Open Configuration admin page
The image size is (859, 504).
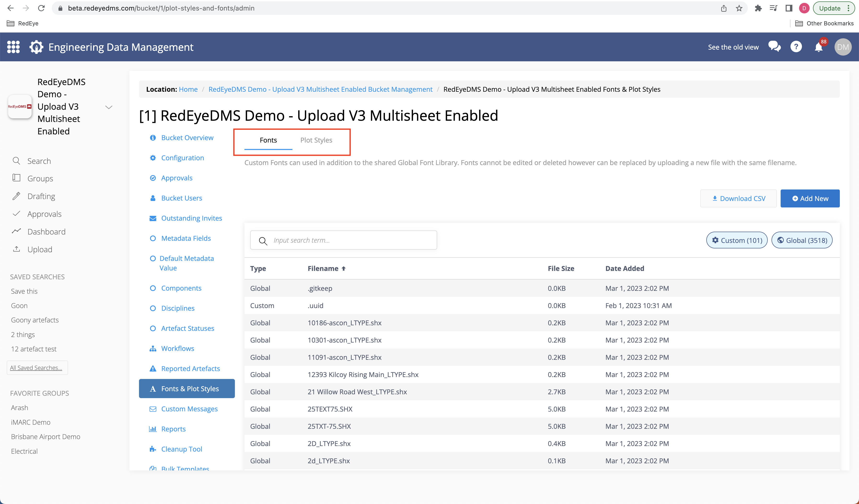click(182, 158)
